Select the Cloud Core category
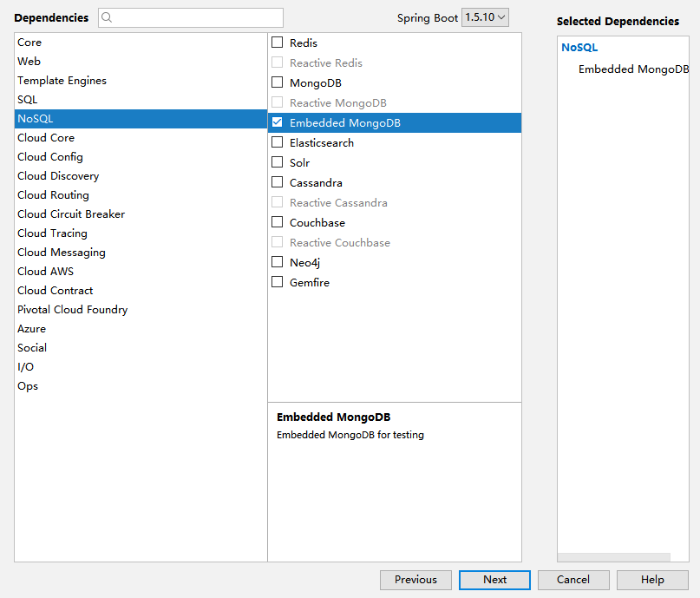Image resolution: width=700 pixels, height=598 pixels. pos(141,137)
